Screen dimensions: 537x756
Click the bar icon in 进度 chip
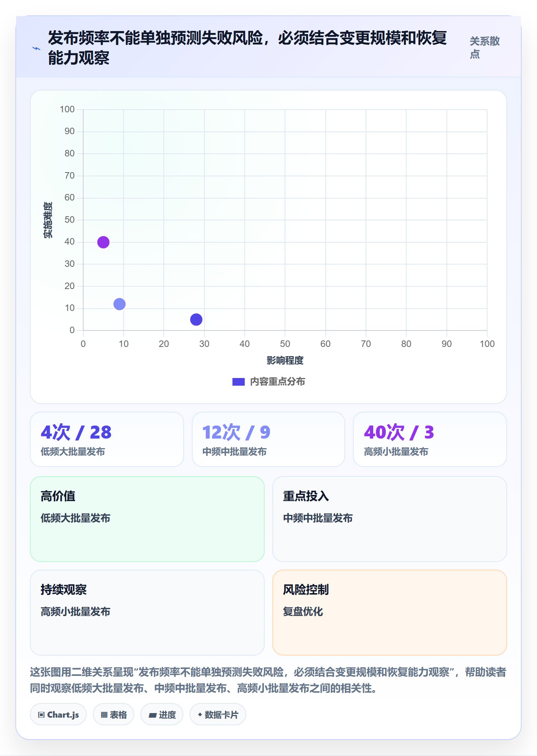(152, 715)
